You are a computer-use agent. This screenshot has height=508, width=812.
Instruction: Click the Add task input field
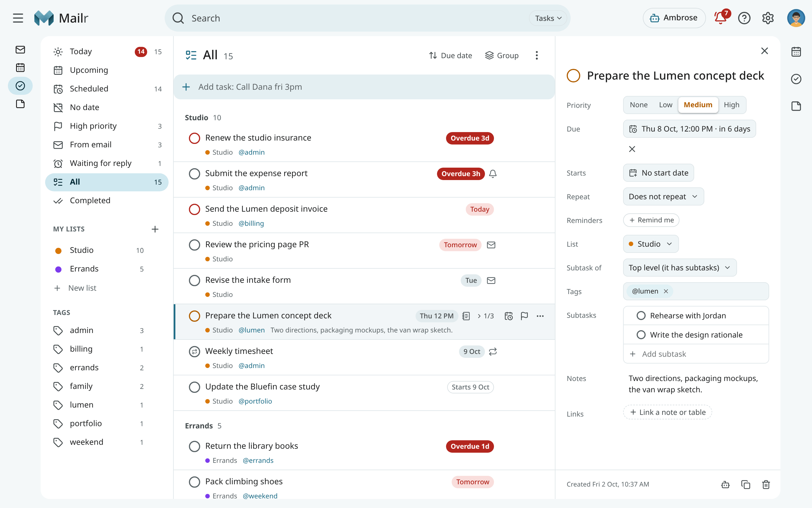click(364, 87)
